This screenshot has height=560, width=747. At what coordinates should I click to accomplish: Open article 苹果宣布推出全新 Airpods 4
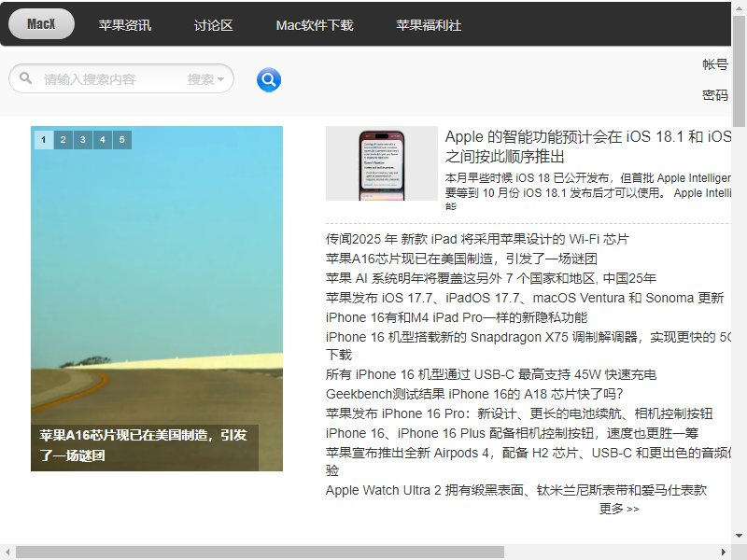[x=529, y=461]
